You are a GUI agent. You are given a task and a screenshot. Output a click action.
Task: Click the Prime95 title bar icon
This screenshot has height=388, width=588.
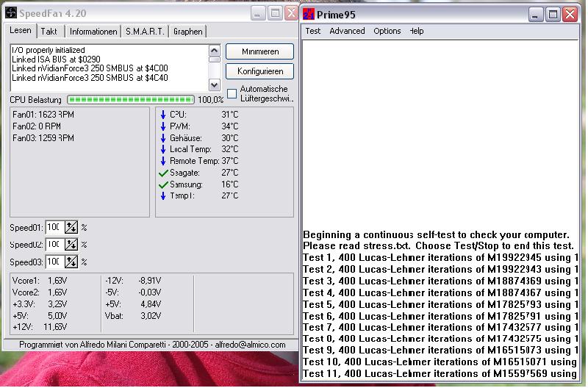coord(308,14)
